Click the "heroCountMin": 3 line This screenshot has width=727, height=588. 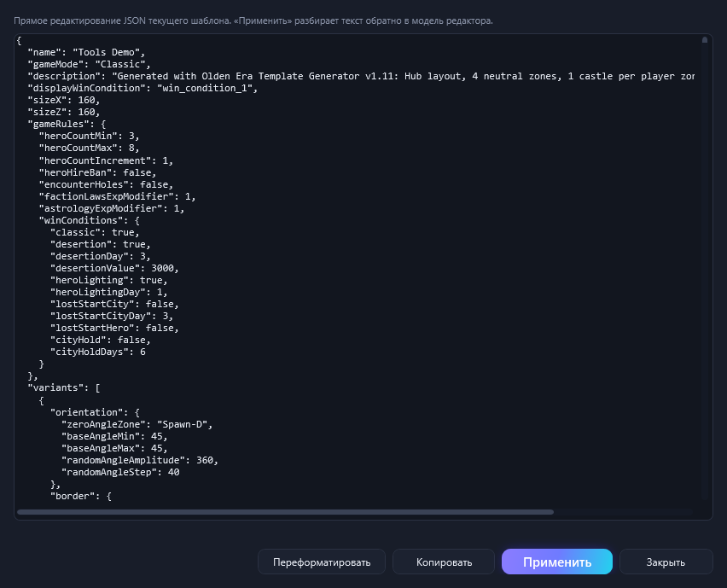[89, 136]
